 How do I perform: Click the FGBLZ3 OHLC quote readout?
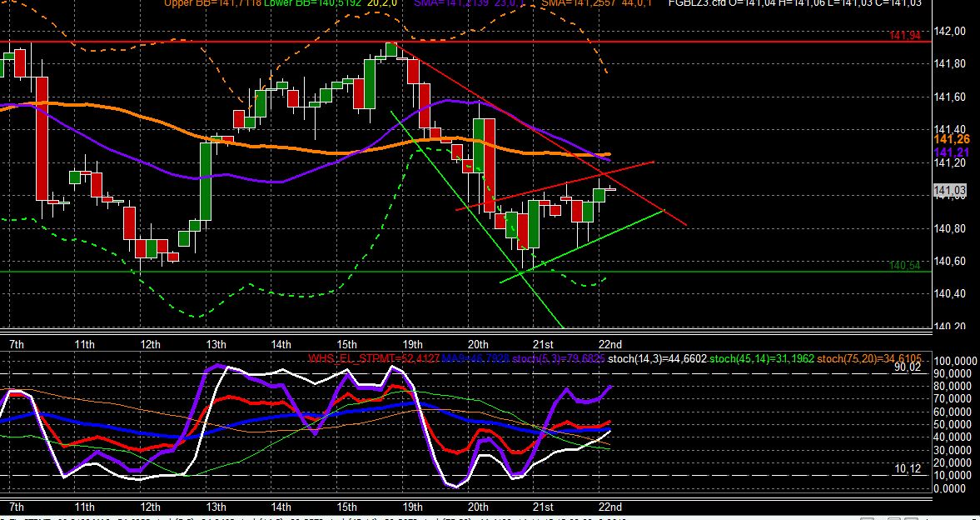pos(795,3)
